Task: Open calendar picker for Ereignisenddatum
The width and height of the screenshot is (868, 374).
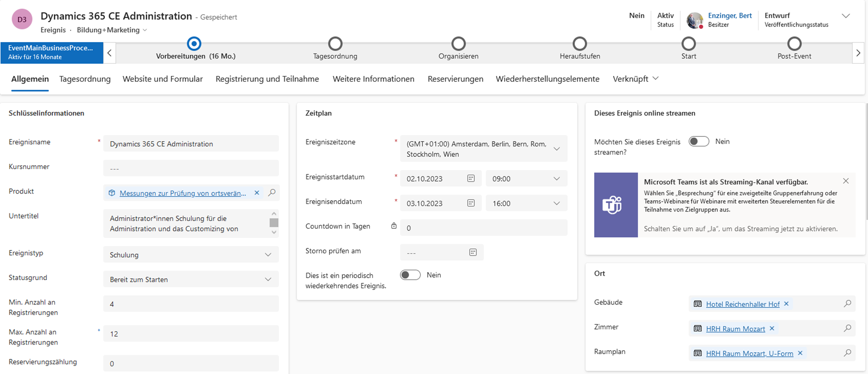Action: [x=471, y=203]
